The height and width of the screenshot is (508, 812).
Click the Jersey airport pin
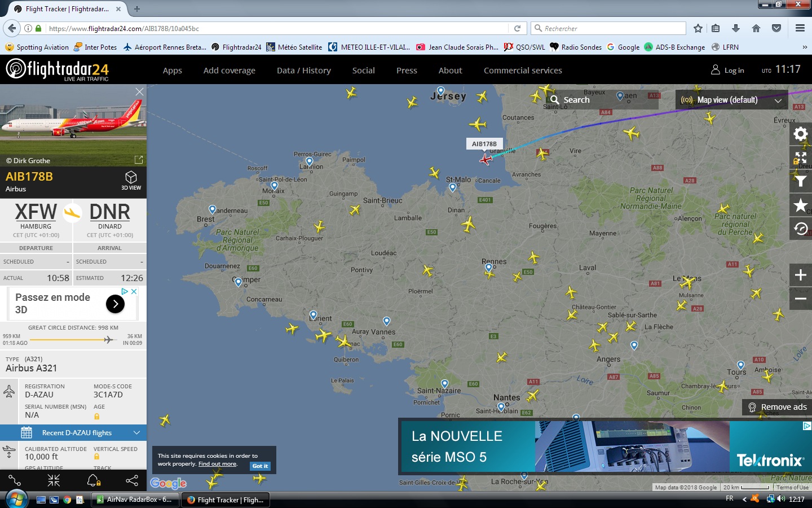441,91
